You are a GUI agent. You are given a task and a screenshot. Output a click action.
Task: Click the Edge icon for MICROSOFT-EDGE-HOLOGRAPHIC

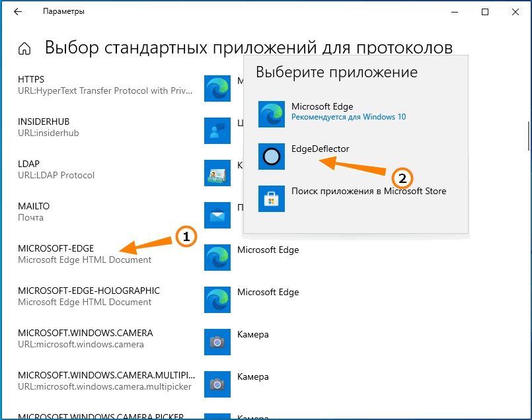pyautogui.click(x=217, y=300)
